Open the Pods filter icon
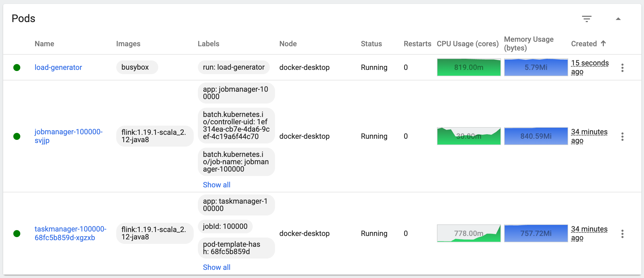This screenshot has height=278, width=644. click(587, 19)
